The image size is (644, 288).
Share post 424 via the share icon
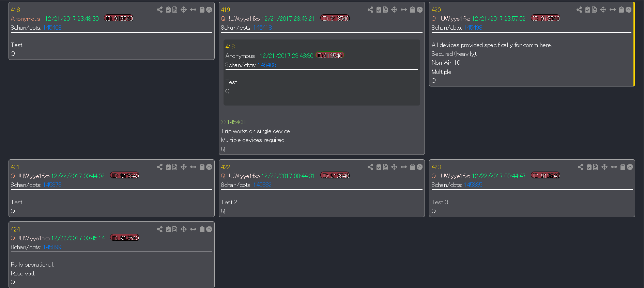(x=160, y=229)
